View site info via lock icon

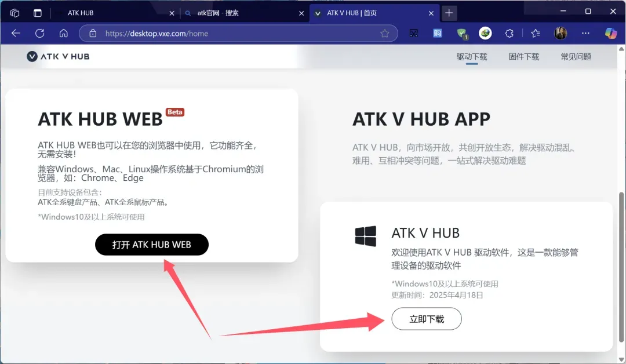point(93,33)
